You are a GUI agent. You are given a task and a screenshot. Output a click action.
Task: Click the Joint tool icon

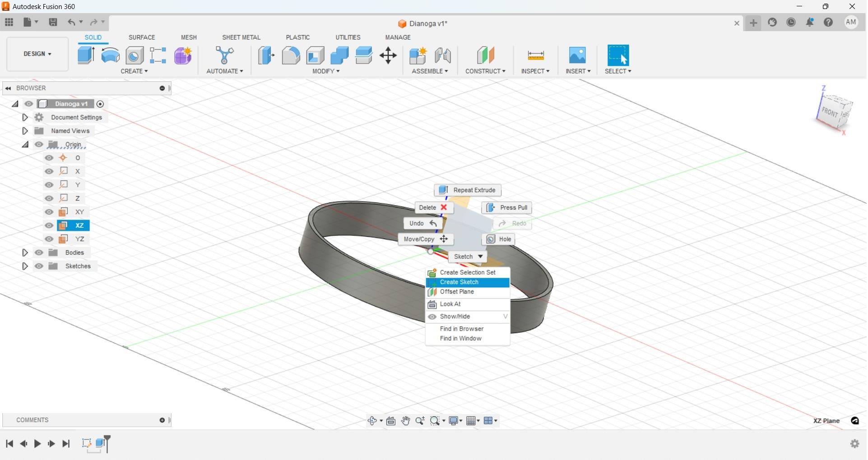[x=443, y=55]
